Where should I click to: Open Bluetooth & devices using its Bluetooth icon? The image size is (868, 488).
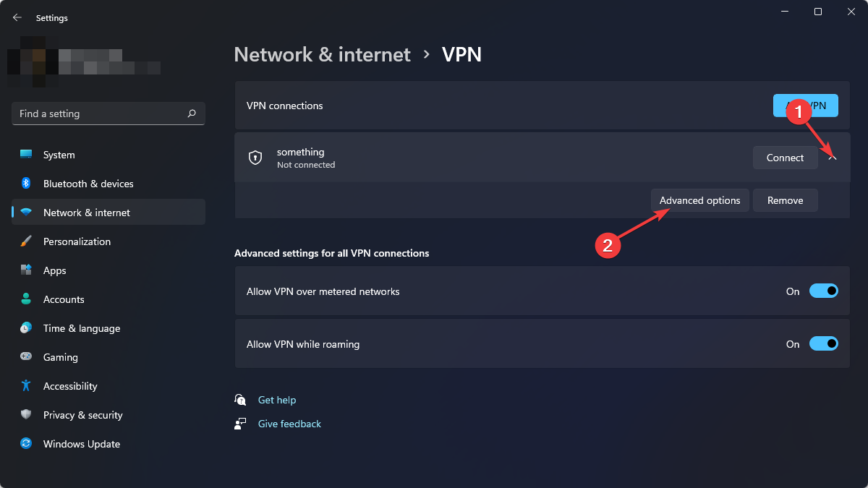tap(26, 183)
